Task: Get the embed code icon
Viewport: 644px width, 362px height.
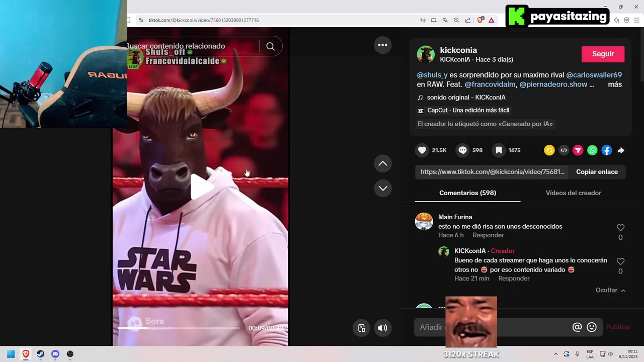Action: 564,150
